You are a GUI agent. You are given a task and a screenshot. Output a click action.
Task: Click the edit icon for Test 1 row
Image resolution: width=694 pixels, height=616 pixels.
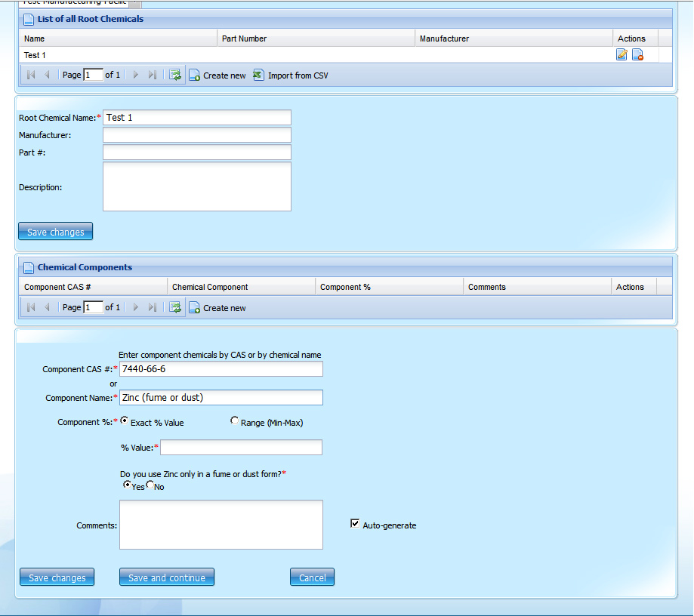point(622,55)
